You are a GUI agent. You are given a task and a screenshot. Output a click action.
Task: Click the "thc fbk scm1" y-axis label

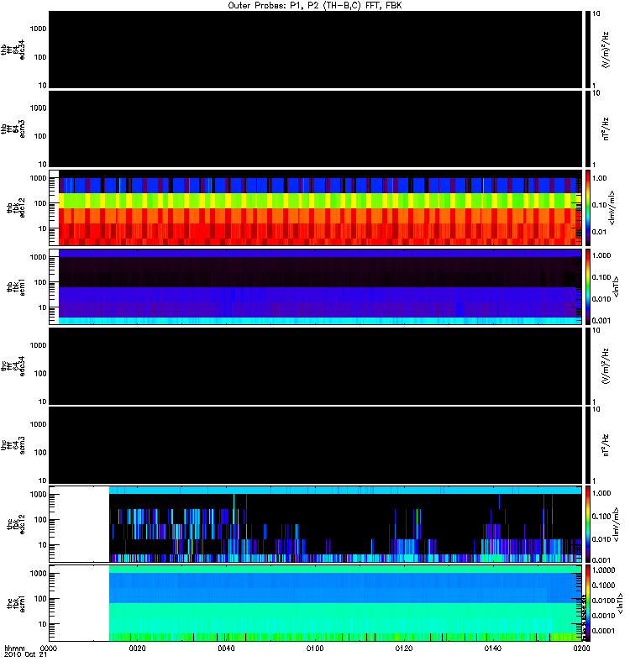coord(16,604)
